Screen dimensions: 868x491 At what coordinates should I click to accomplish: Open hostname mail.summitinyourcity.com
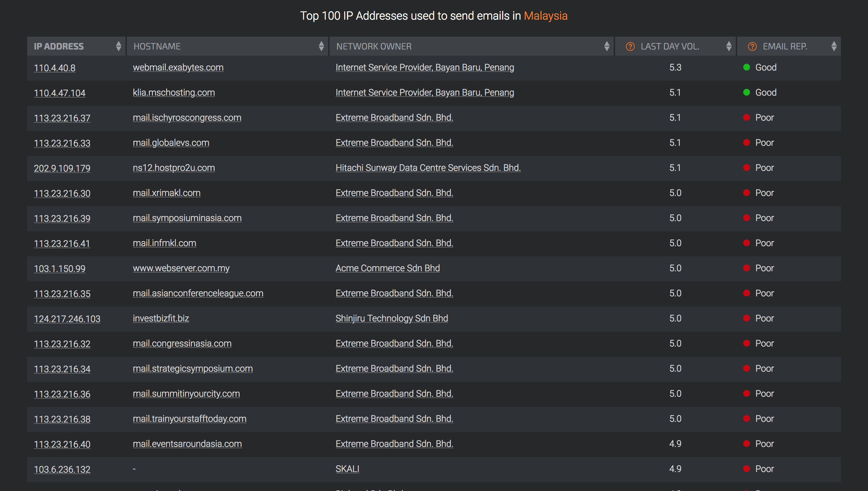[x=186, y=394]
